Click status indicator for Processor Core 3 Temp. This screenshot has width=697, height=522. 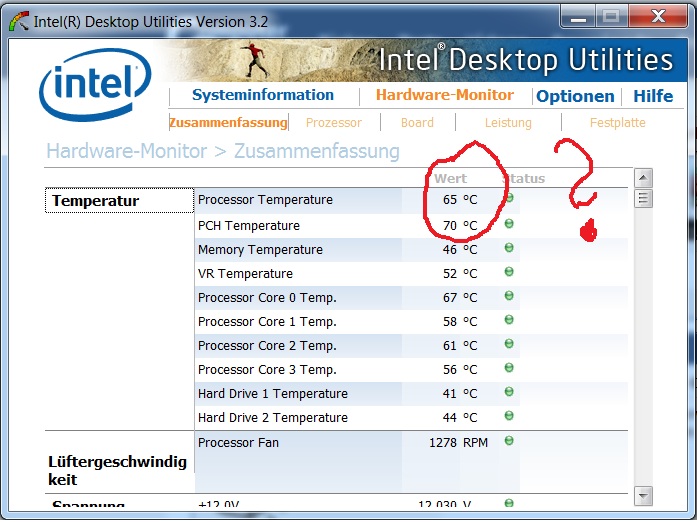pos(509,368)
